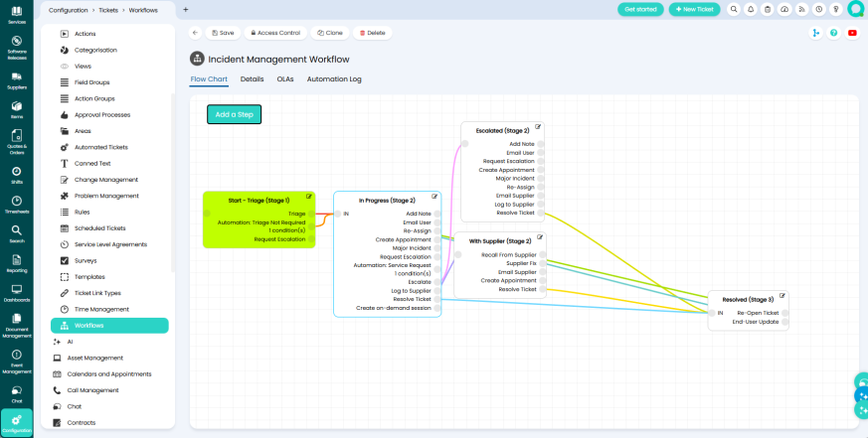The width and height of the screenshot is (868, 438).
Task: Click the back arrow button beside Save
Action: 195,33
